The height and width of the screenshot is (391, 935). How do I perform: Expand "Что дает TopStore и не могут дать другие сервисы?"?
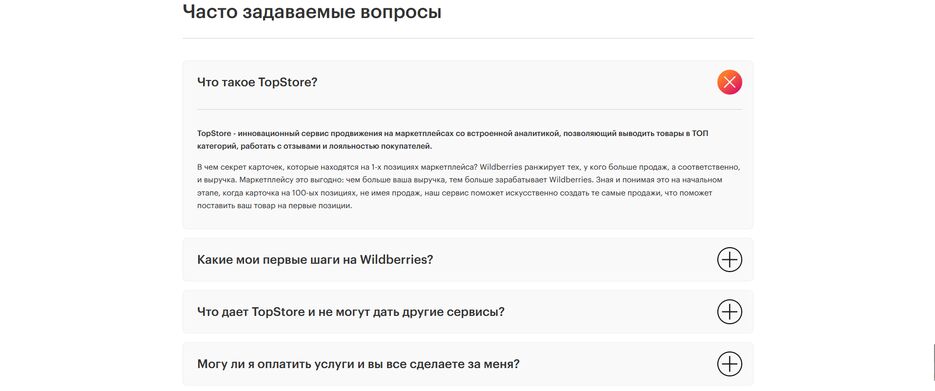[351, 312]
